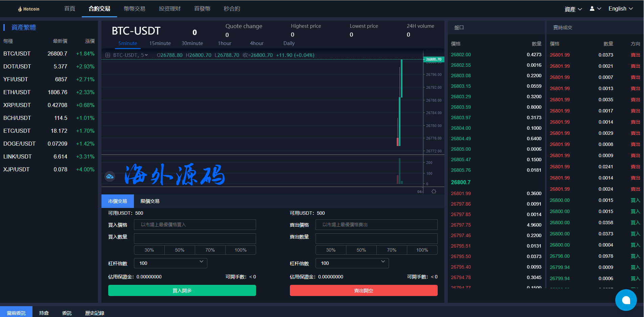
Task: Go to 秒合約 in top navigation
Action: tap(232, 9)
